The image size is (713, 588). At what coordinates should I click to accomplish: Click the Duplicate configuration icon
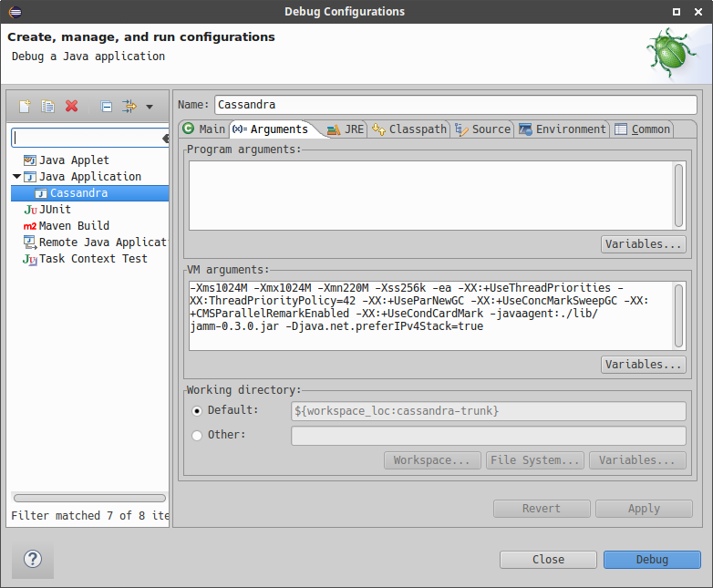pyautogui.click(x=47, y=107)
